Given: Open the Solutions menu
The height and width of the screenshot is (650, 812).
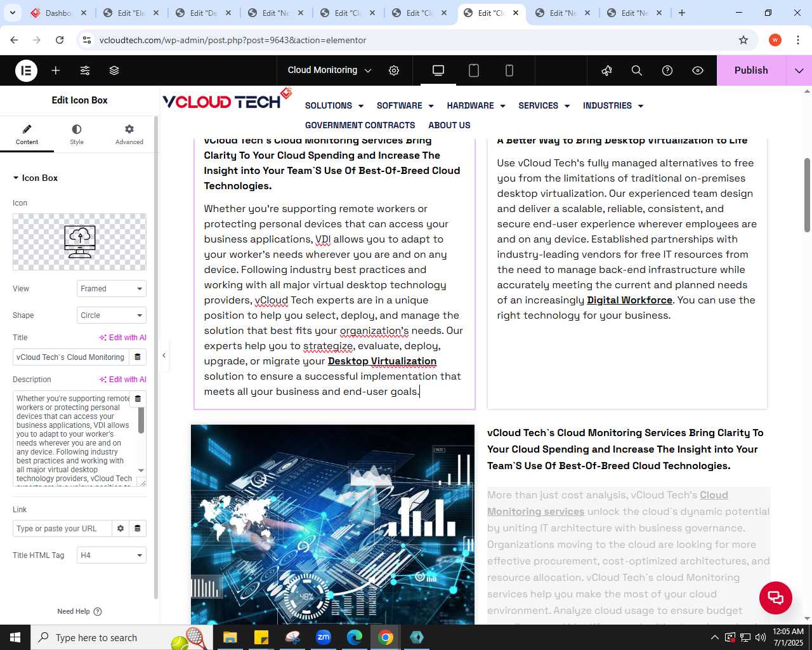Looking at the screenshot, I should pos(334,106).
